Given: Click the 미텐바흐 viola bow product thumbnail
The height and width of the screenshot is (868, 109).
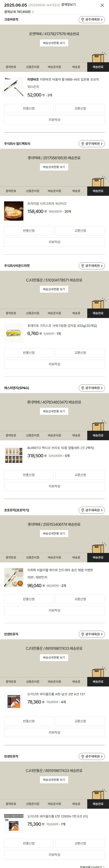Looking at the screenshot, I should [14, 87].
